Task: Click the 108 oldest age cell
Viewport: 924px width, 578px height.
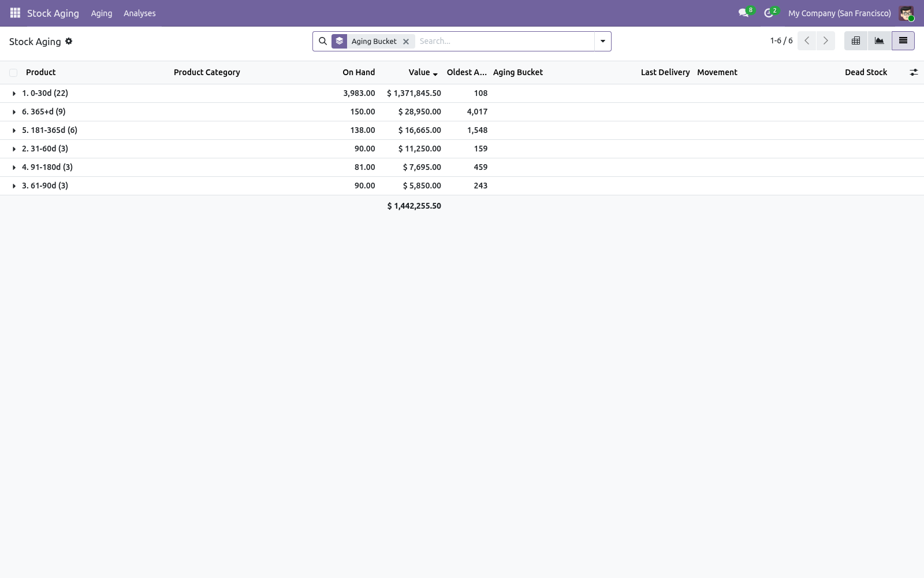Action: (480, 93)
